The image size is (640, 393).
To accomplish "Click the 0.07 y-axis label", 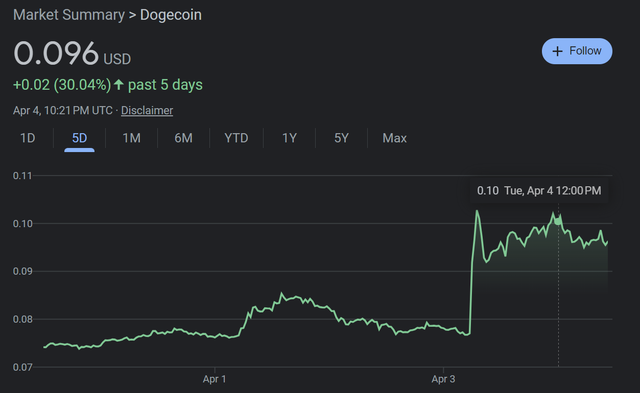I will coord(22,367).
